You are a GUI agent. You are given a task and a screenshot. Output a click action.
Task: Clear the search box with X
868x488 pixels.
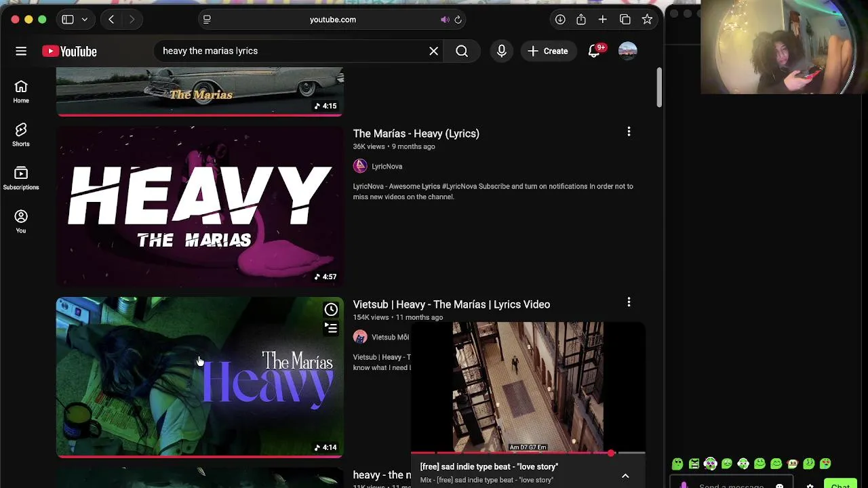[x=434, y=51]
